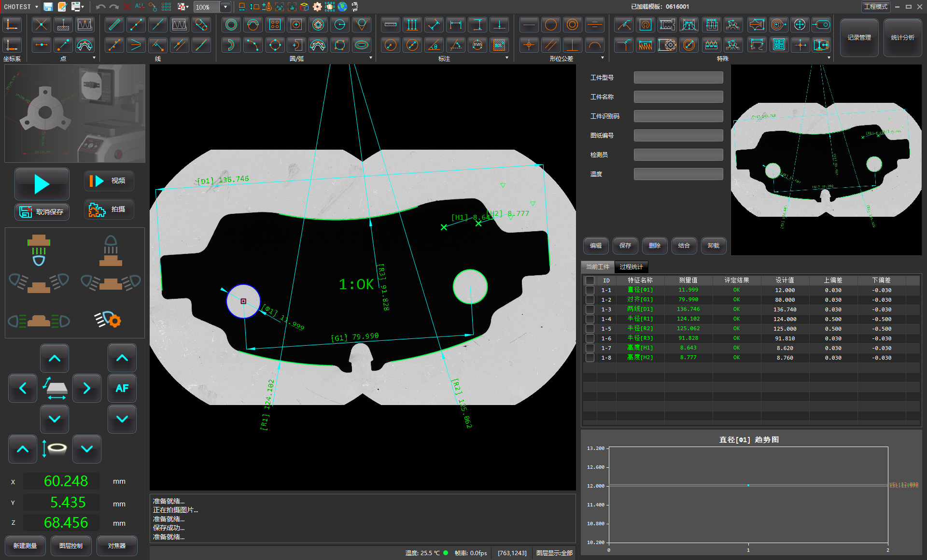
Task: Open the CHOTEST menu dropdown arrow
Action: click(x=37, y=7)
